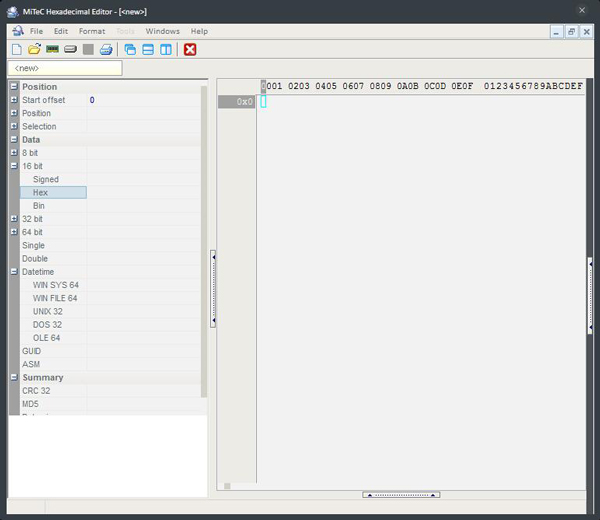Expand the 8 bit row
The height and width of the screenshot is (520, 600).
[x=14, y=153]
